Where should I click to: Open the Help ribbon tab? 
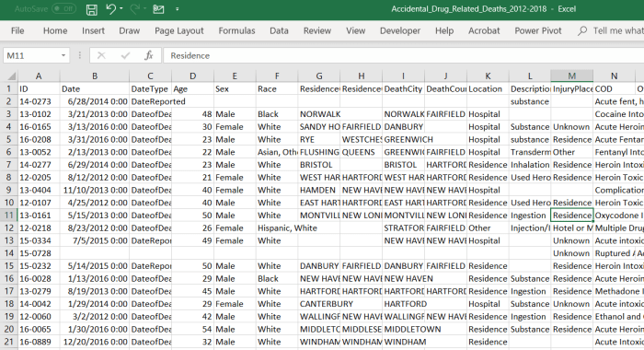pyautogui.click(x=444, y=30)
